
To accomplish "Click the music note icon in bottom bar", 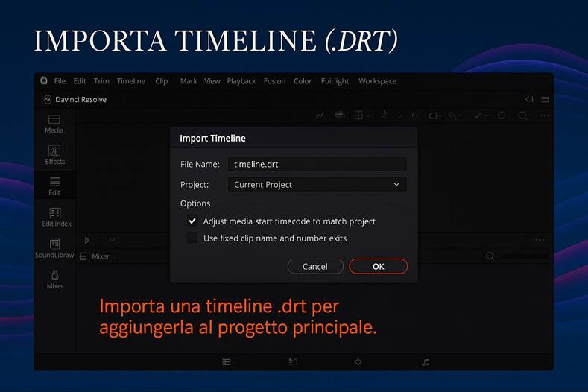I will pyautogui.click(x=426, y=362).
